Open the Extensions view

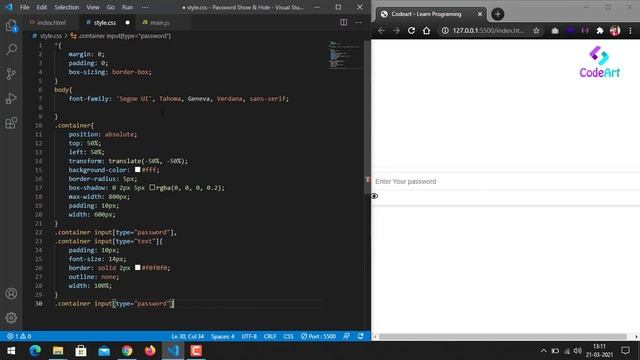pos(11,123)
